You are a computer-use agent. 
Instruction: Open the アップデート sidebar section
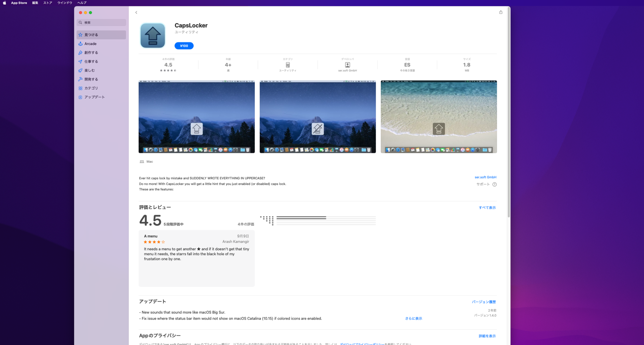94,97
